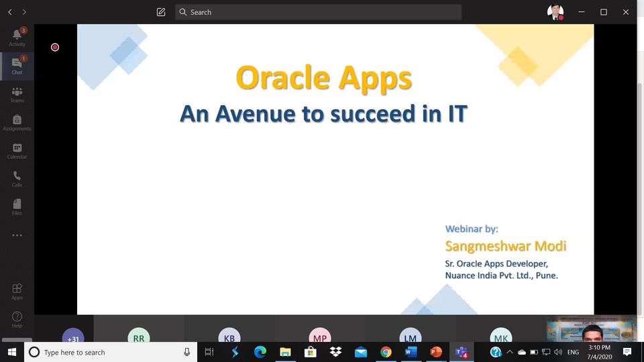The image size is (644, 362).
Task: Open the profile picture account menu
Action: tap(555, 12)
